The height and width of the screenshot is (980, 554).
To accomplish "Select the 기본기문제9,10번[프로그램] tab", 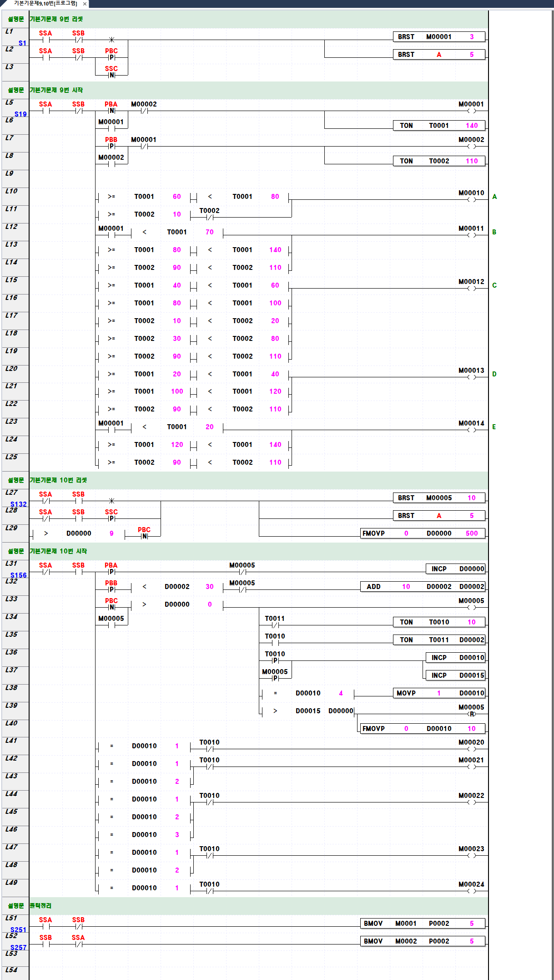I will [45, 4].
